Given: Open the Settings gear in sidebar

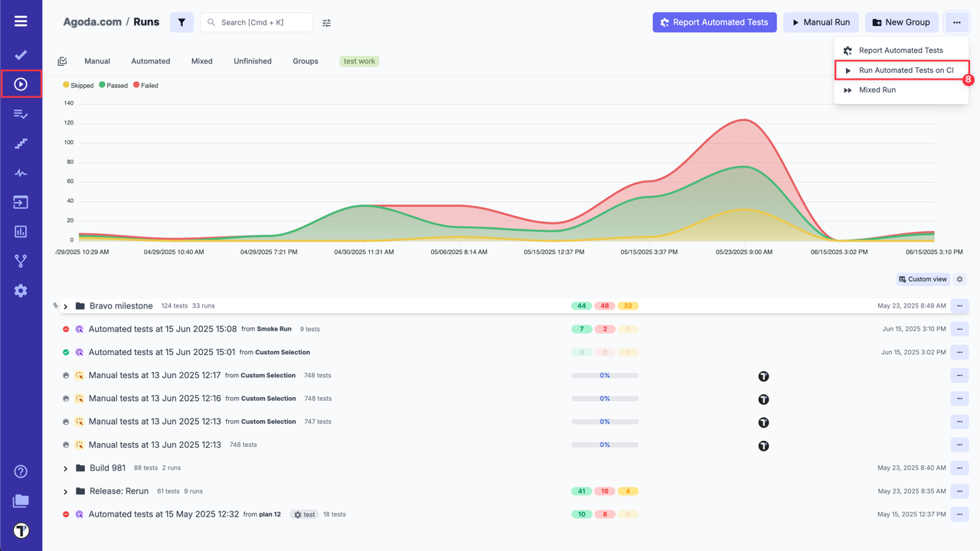Looking at the screenshot, I should 21,291.
